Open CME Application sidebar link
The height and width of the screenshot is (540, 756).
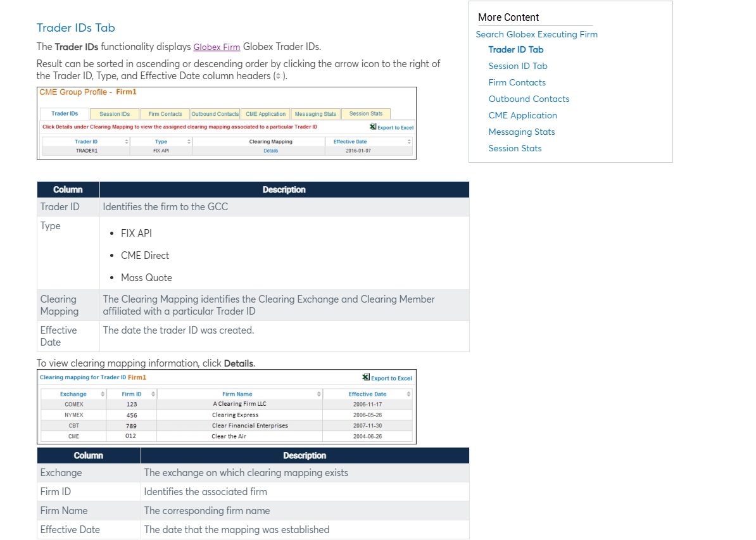(x=522, y=115)
